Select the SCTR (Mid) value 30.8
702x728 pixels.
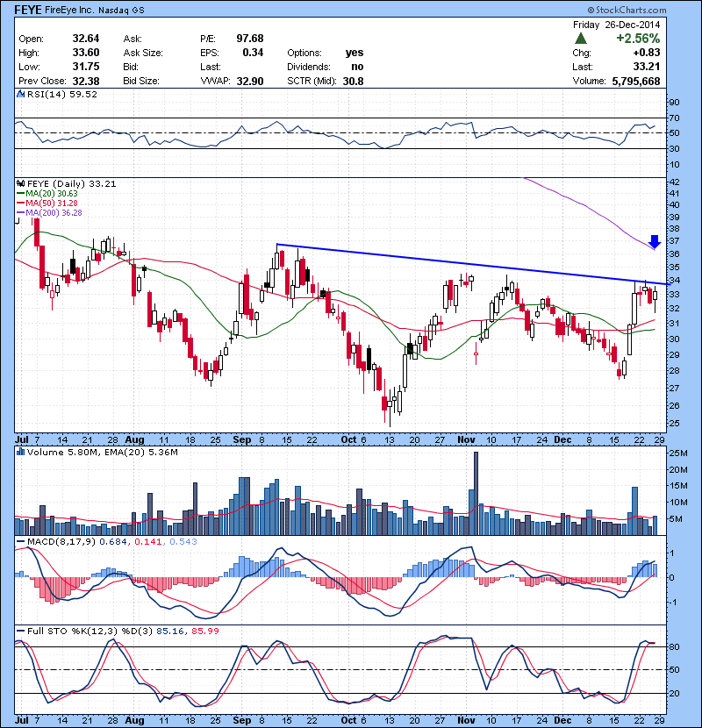tap(353, 81)
